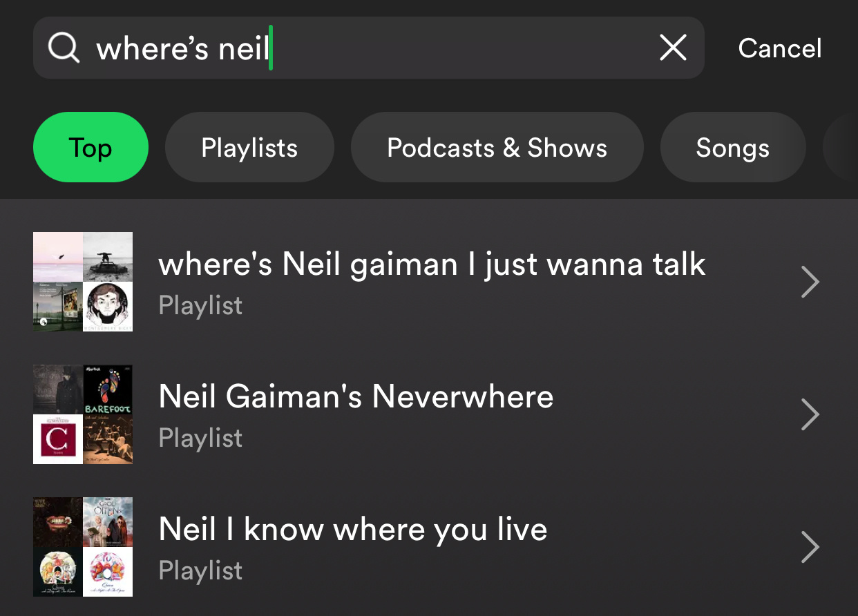Click the magnifying glass search icon
Screen dimensions: 858x616
click(64, 48)
